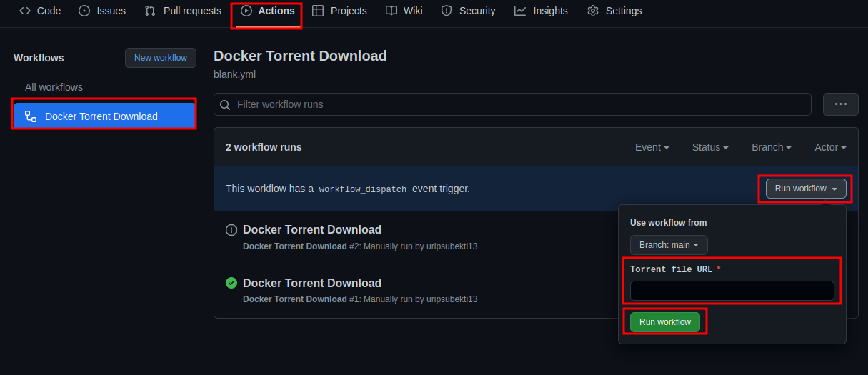Screen dimensions: 868x375
Task: Click the green success check icon of run #1
Action: click(231, 283)
